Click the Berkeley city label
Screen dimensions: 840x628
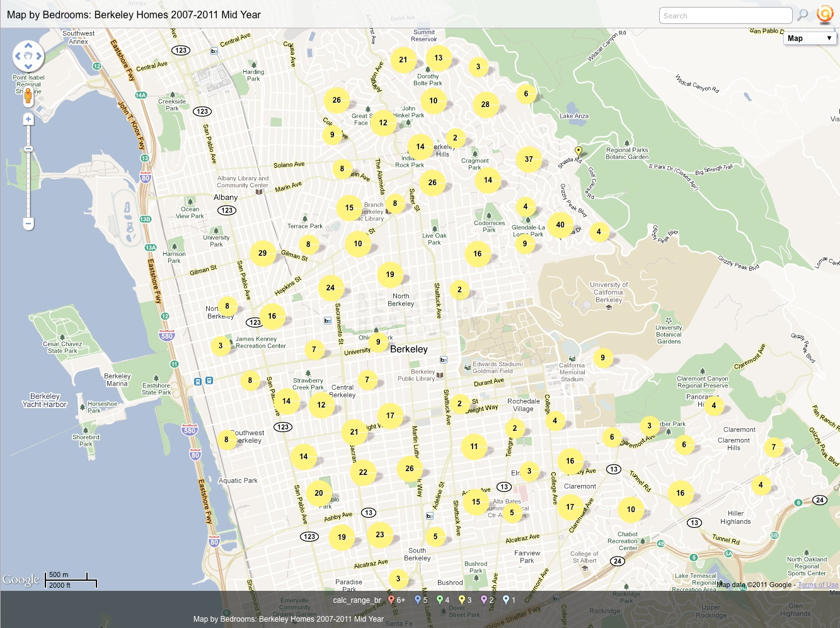point(409,349)
